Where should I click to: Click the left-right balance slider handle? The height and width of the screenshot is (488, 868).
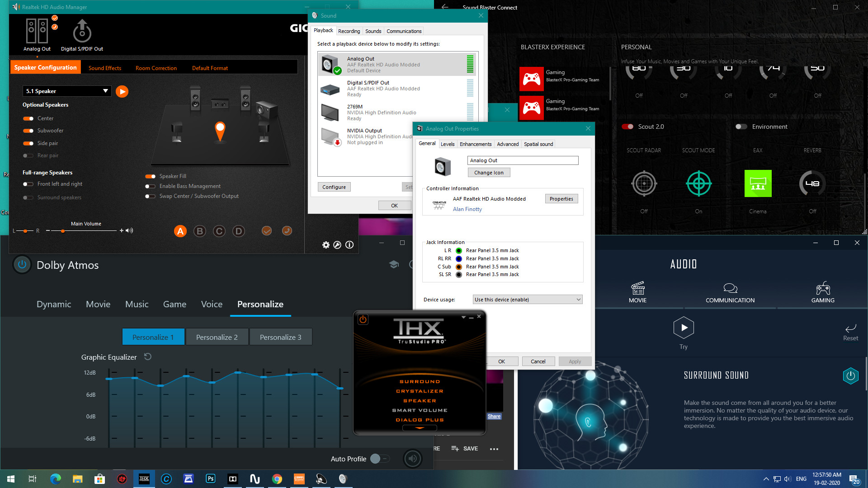click(26, 231)
